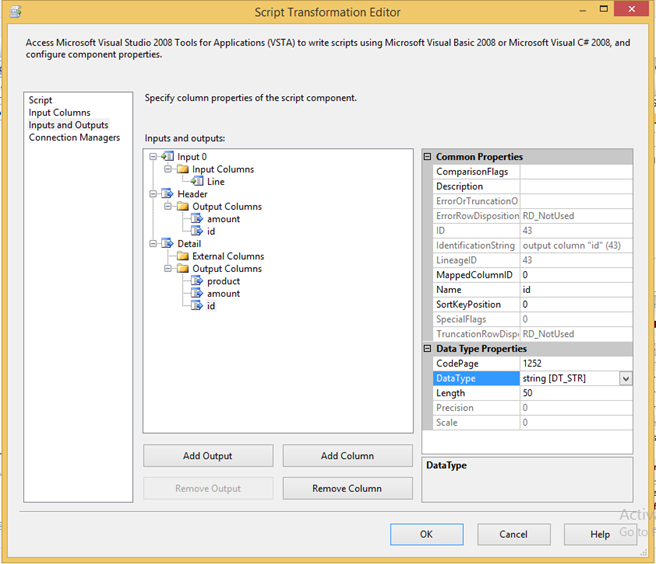Click the LineageID property label
Viewport: 656px width, 564px height.
click(x=456, y=260)
